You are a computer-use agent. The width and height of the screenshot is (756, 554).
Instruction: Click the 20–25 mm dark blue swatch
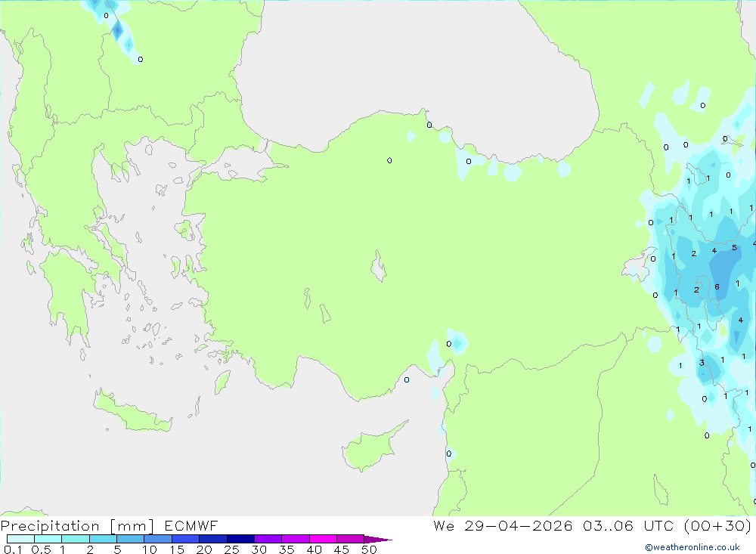[212, 539]
